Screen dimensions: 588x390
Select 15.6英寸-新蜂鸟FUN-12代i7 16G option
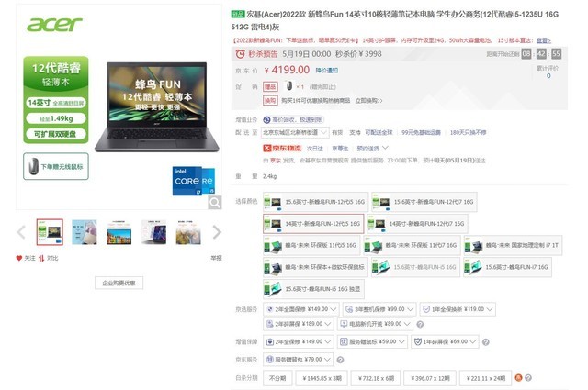click(x=424, y=202)
